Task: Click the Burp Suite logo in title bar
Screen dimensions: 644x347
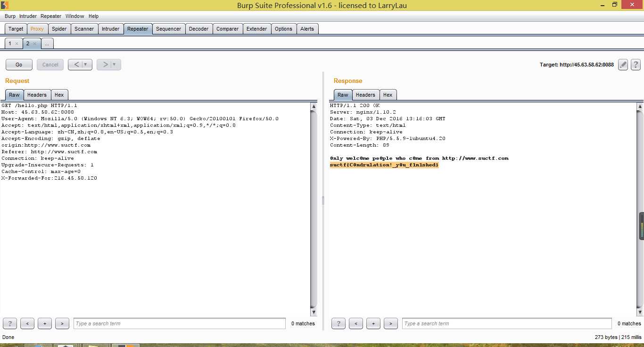Action: tap(5, 5)
